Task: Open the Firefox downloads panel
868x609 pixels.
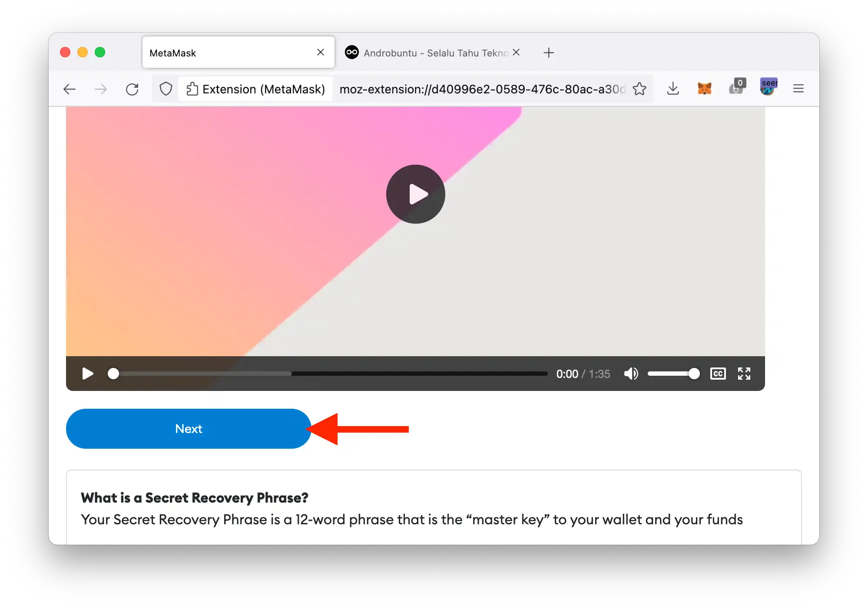Action: coord(673,89)
